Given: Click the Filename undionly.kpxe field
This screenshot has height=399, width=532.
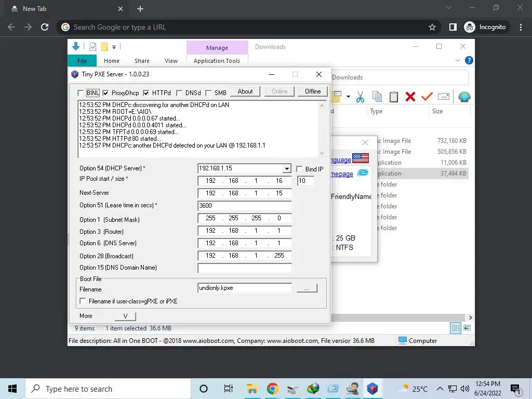Looking at the screenshot, I should coord(244,288).
